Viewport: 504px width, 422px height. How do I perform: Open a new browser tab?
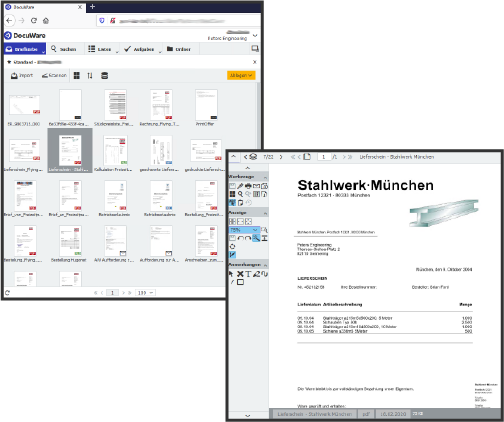(92, 6)
